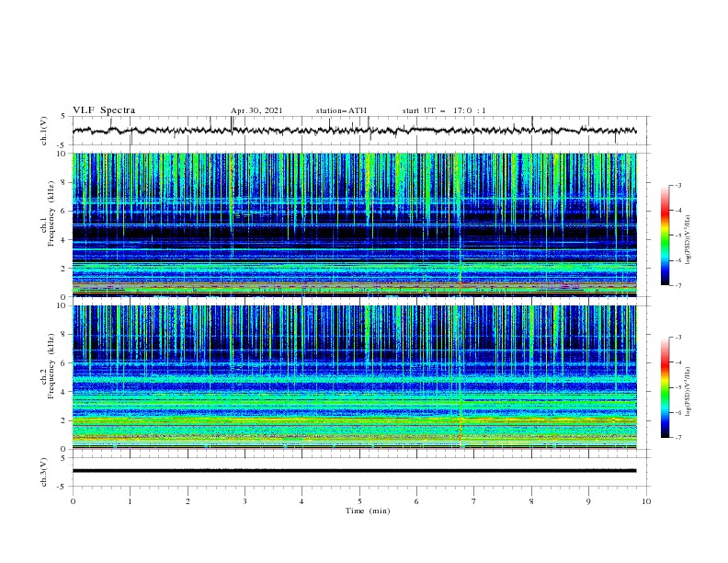
Task: Click time tick label '10' on bottom axis
Action: tap(646, 501)
